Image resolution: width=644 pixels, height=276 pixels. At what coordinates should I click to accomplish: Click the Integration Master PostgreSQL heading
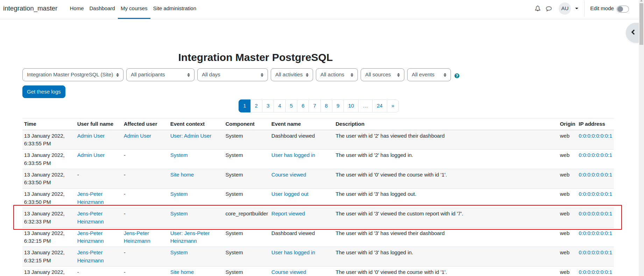255,57
